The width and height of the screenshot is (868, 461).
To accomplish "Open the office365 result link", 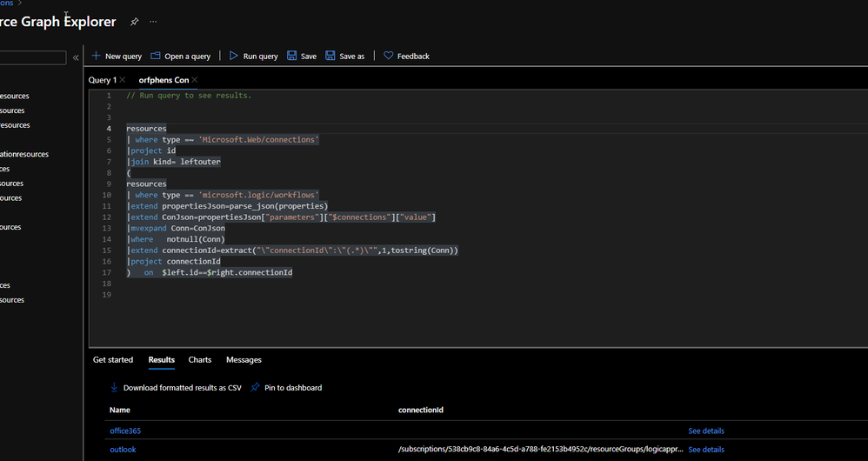I will click(125, 431).
